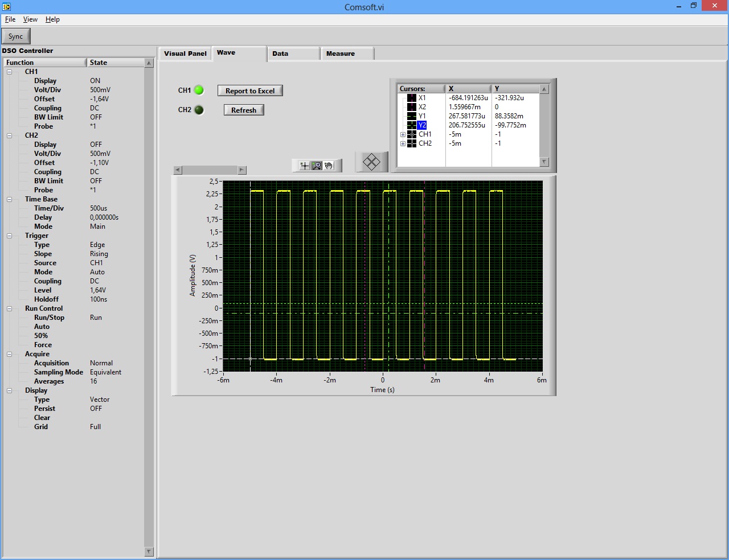729x560 pixels.
Task: Click the diamond cursor mover pad
Action: (371, 162)
